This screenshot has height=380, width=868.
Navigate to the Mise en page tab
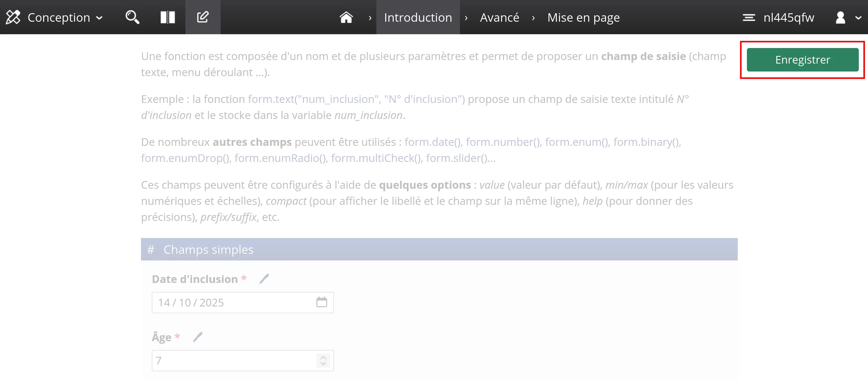[x=583, y=17]
